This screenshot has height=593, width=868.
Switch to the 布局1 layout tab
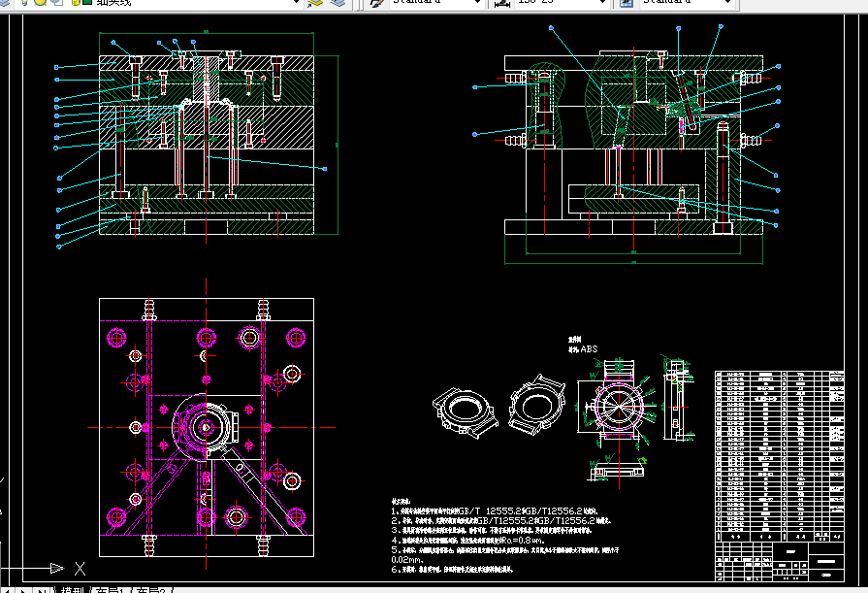coord(110,589)
